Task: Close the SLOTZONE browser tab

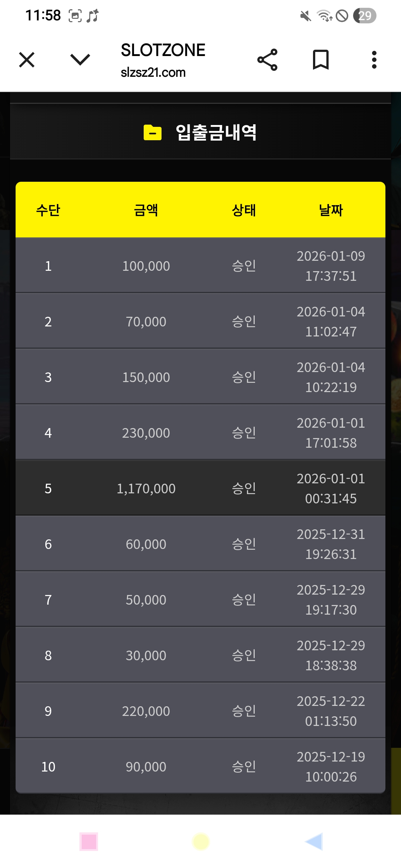Action: [x=27, y=60]
